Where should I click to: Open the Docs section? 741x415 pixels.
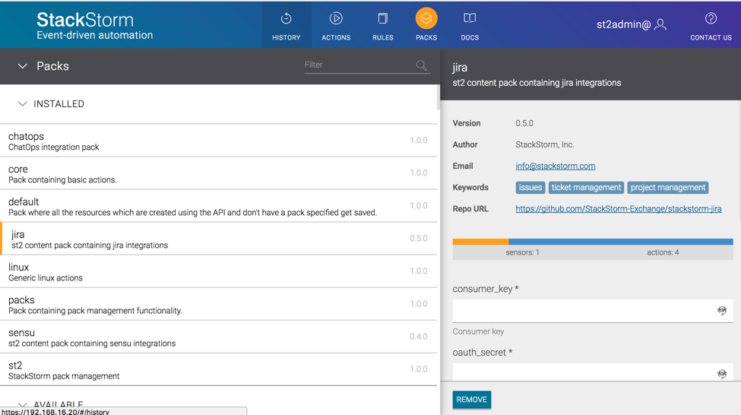[470, 26]
